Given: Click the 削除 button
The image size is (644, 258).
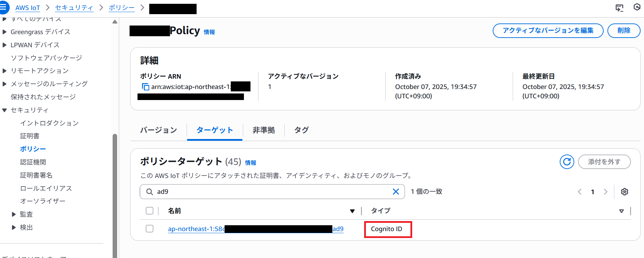Looking at the screenshot, I should click(x=624, y=31).
